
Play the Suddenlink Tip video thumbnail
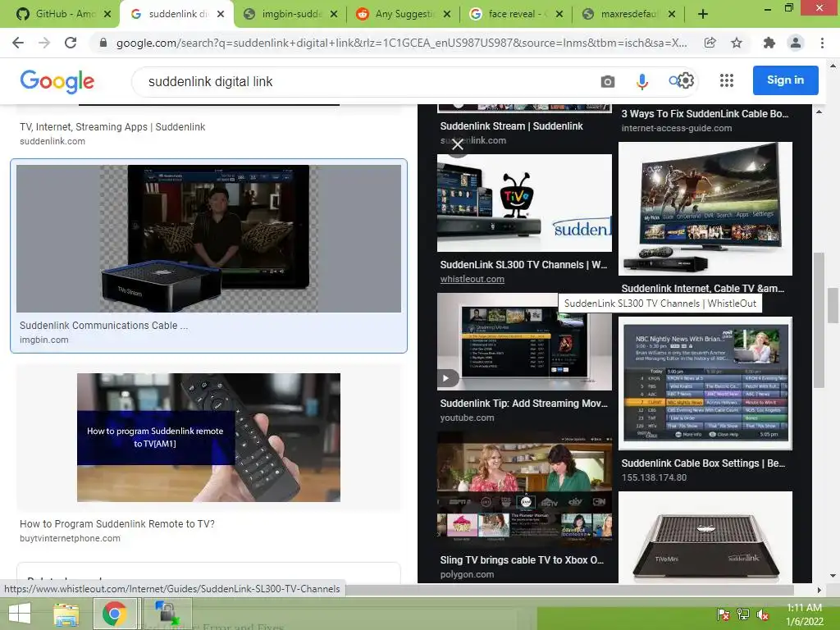tap(524, 341)
